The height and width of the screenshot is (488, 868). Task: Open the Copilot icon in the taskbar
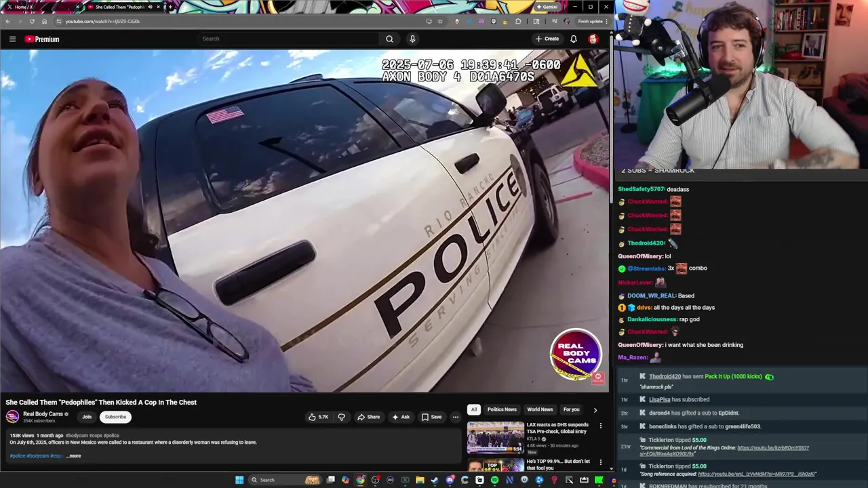point(345,480)
